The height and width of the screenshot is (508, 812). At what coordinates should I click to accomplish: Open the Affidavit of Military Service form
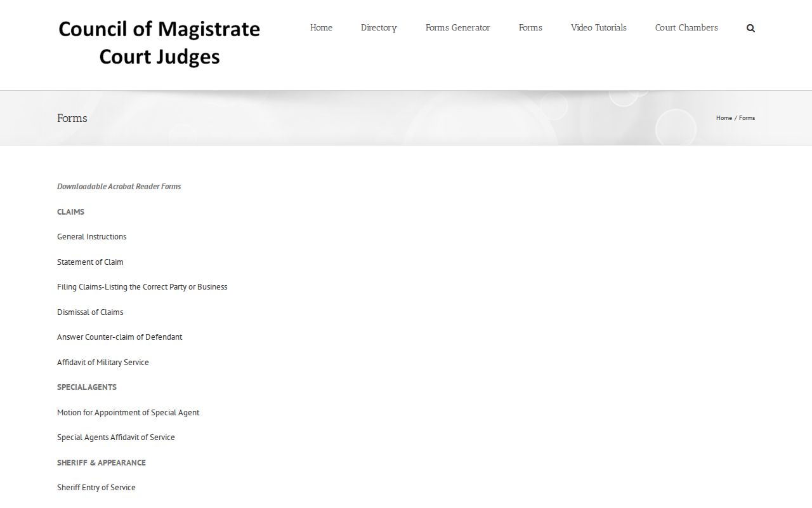(x=103, y=363)
